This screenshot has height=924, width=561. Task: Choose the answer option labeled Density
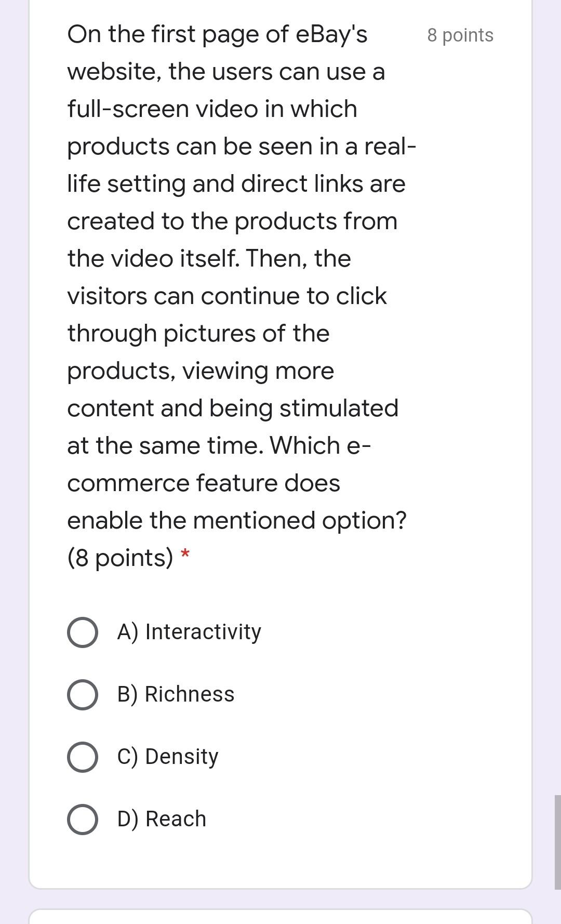pos(167,756)
